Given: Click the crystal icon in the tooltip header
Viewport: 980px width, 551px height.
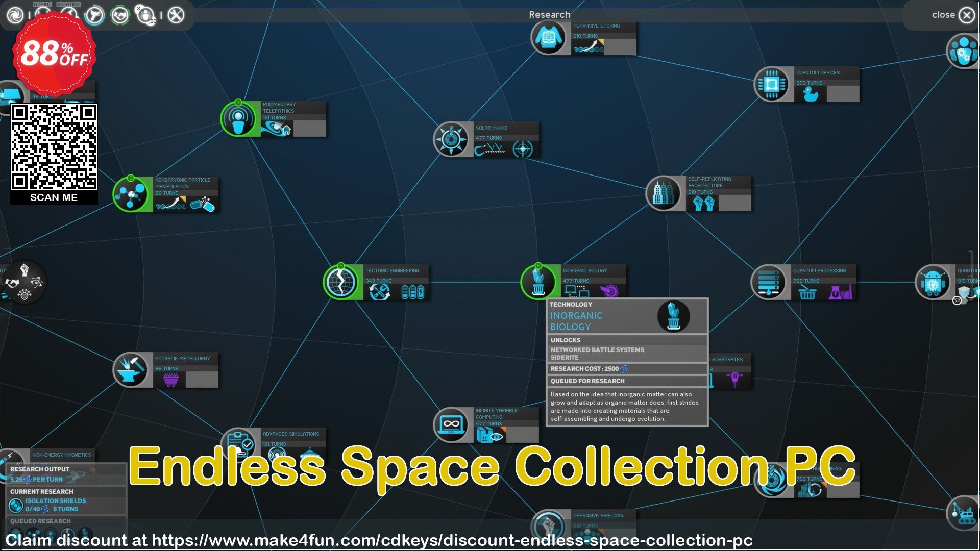Looking at the screenshot, I should click(674, 316).
